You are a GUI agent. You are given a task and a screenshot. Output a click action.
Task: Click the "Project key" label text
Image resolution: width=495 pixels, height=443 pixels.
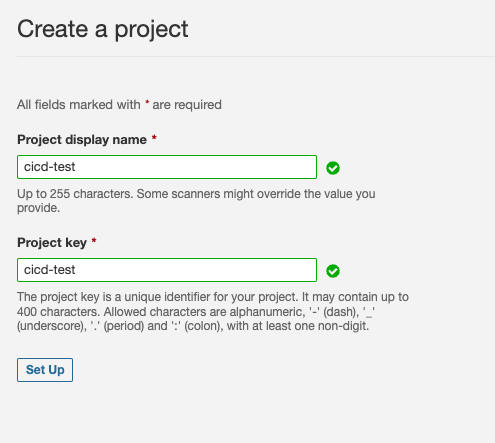click(x=52, y=243)
